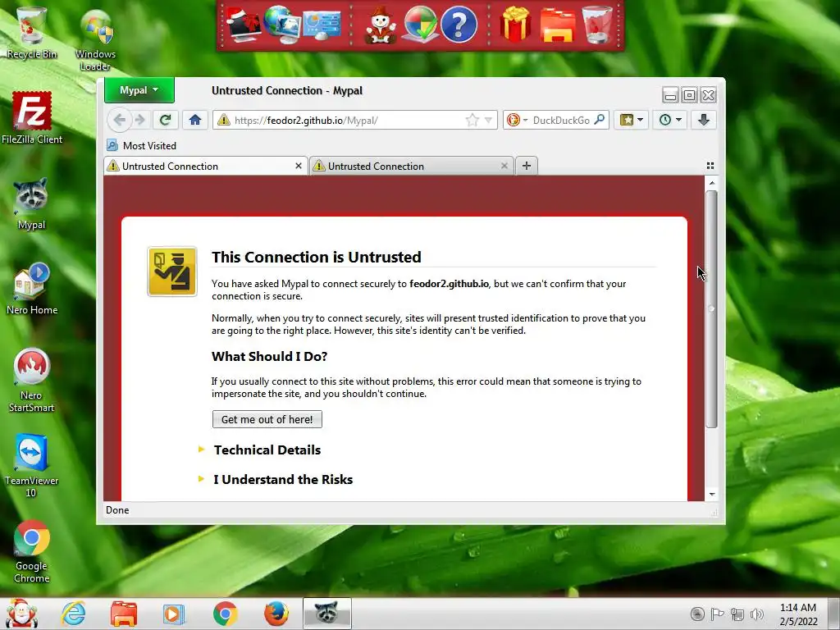Open the Google Chrome desktop icon

pos(32,551)
